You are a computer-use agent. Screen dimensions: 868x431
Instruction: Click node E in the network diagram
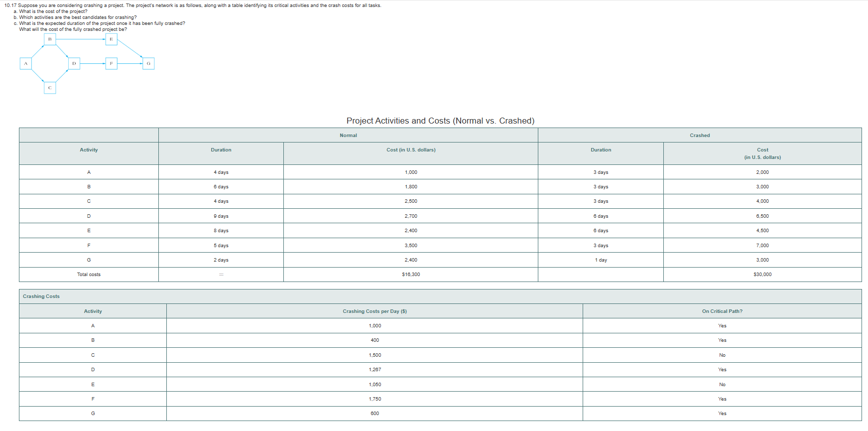pyautogui.click(x=112, y=39)
